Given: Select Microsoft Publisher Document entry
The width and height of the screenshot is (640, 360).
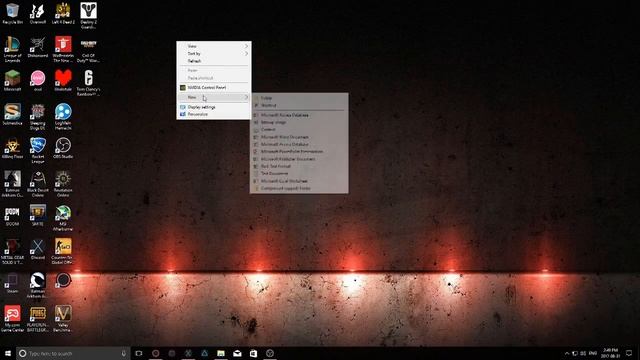Looking at the screenshot, I should [299, 159].
